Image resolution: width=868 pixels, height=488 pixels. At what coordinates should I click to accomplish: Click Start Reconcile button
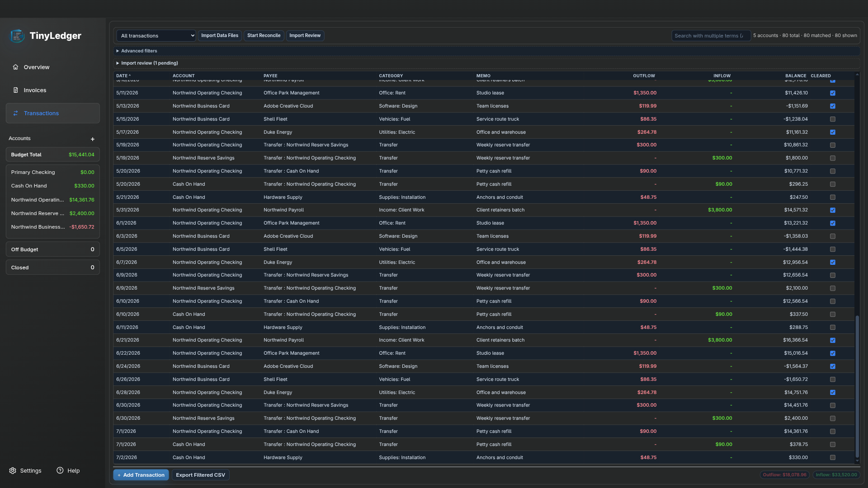tap(264, 36)
